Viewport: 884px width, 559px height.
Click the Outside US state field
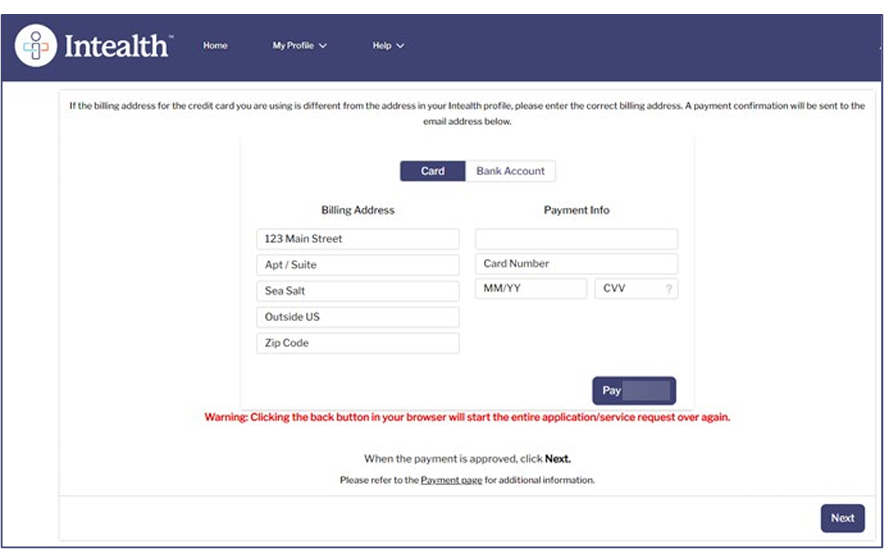click(358, 317)
